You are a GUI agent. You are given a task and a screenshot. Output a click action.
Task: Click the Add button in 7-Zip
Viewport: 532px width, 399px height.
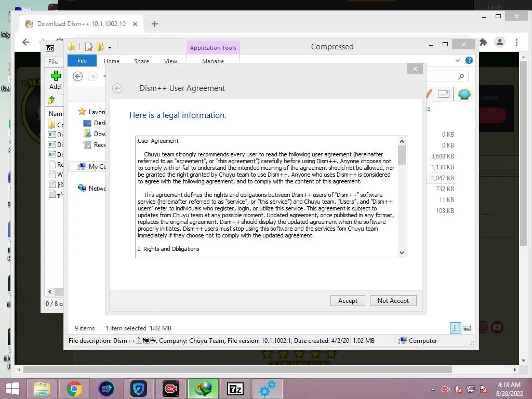coord(55,80)
